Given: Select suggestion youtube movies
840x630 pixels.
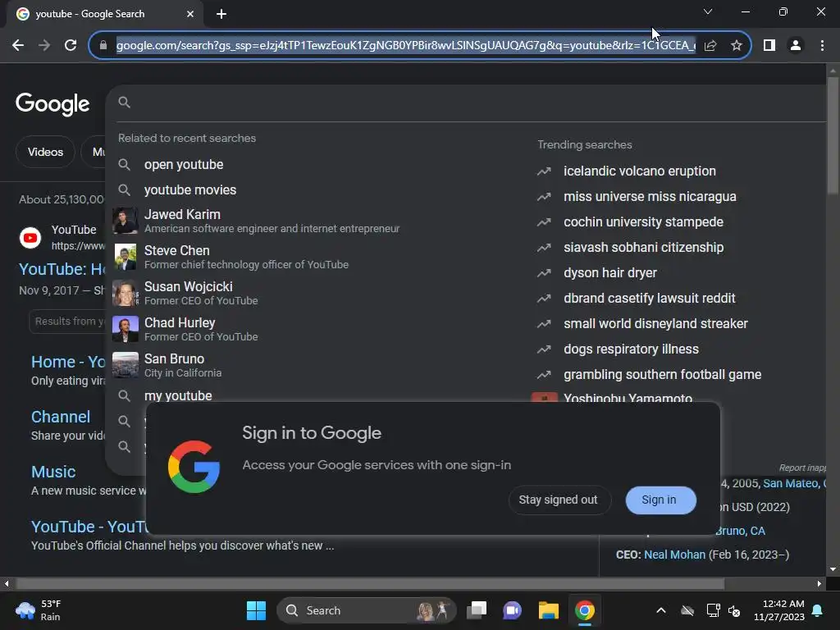Looking at the screenshot, I should click(x=316, y=189).
